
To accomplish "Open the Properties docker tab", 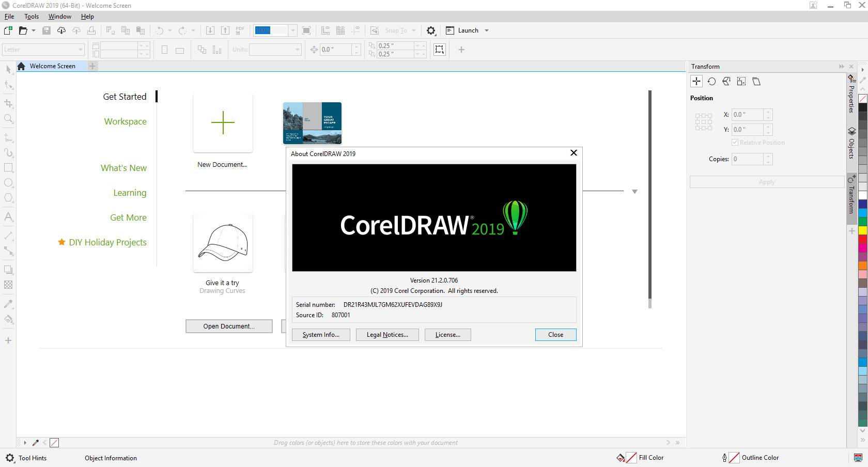I will point(851,94).
